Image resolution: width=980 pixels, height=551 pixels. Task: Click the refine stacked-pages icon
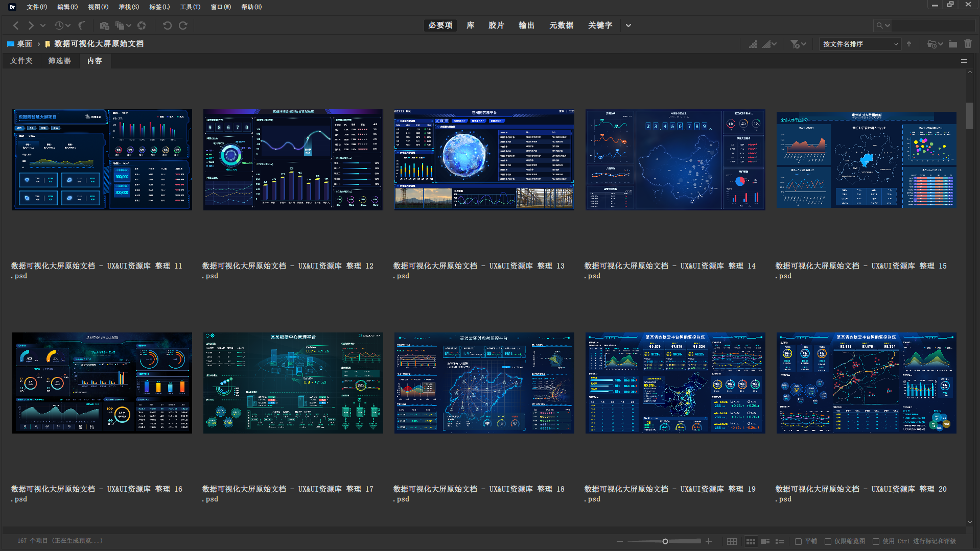120,26
